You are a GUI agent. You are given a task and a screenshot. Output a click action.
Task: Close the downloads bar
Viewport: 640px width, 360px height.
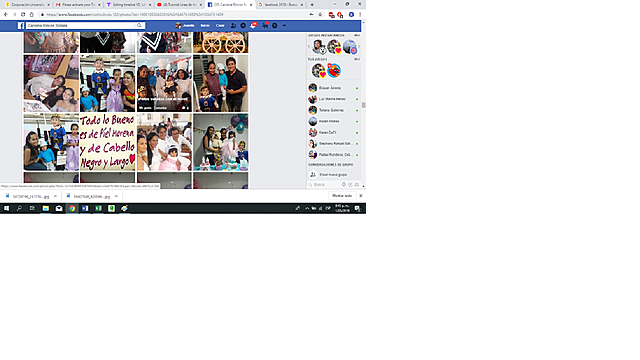pos(360,196)
